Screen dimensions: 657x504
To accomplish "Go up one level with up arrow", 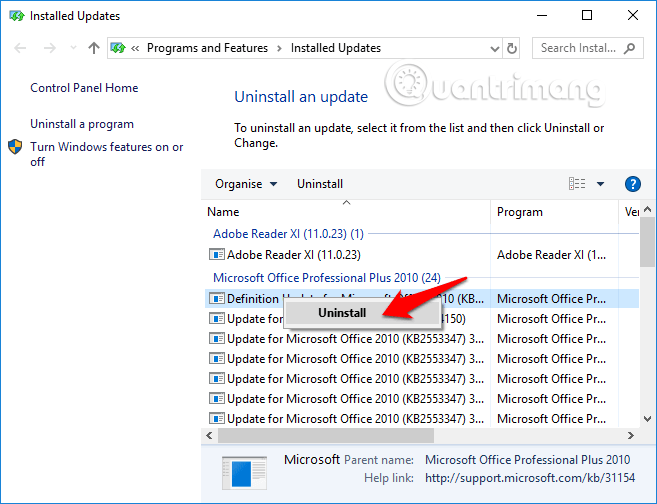I will tap(94, 48).
